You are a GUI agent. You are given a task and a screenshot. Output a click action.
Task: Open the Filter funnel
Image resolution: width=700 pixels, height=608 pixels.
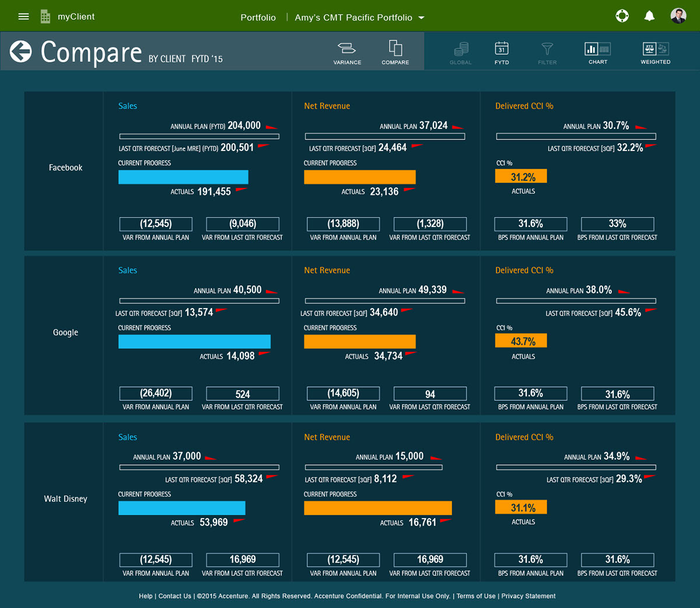547,53
